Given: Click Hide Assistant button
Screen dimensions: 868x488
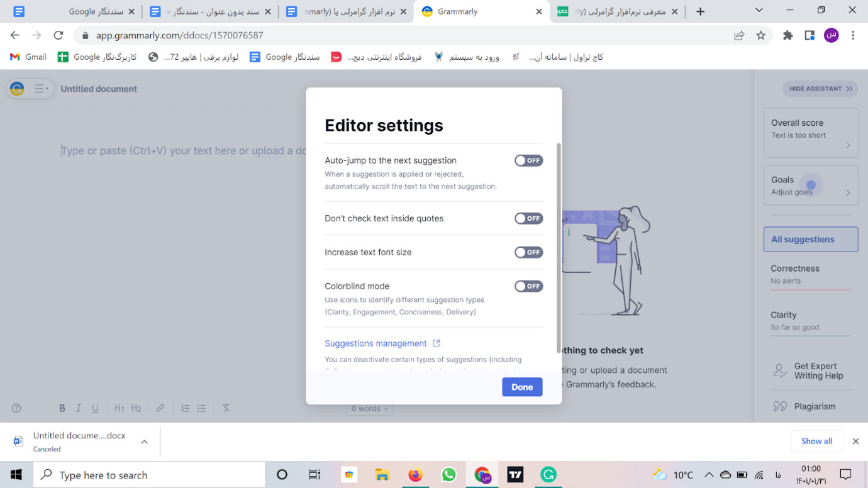Looking at the screenshot, I should tap(821, 89).
